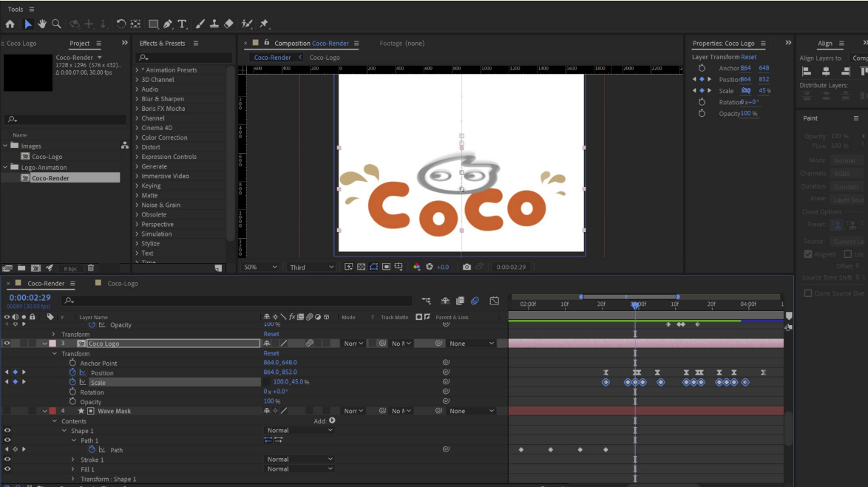868x487 pixels.
Task: Choose the Horizontal Type tool
Action: [x=182, y=24]
